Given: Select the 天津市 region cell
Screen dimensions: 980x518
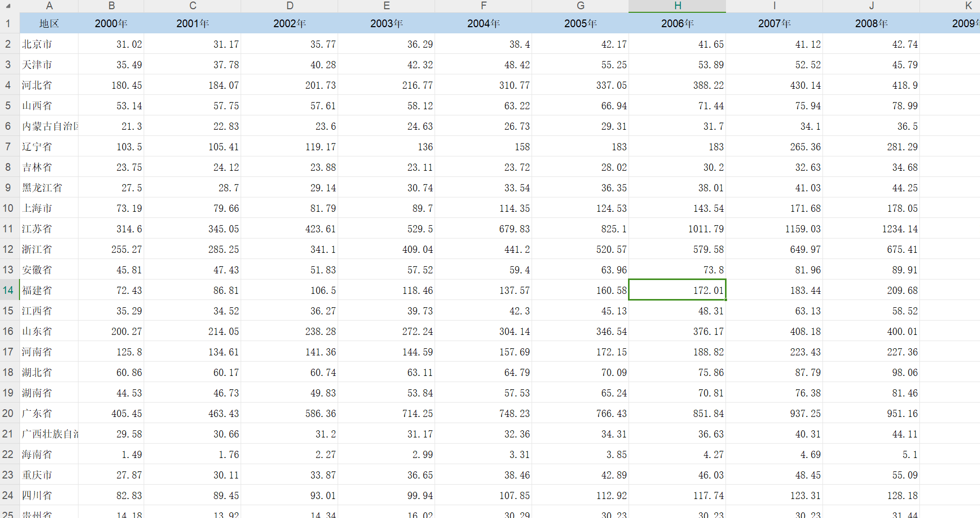Looking at the screenshot, I should (49, 65).
